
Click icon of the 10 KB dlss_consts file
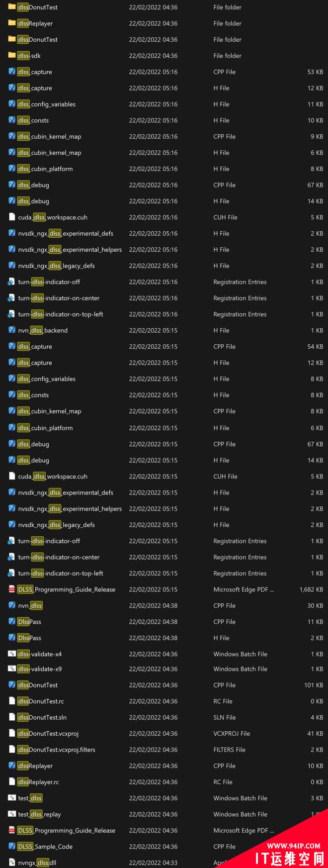(12, 120)
